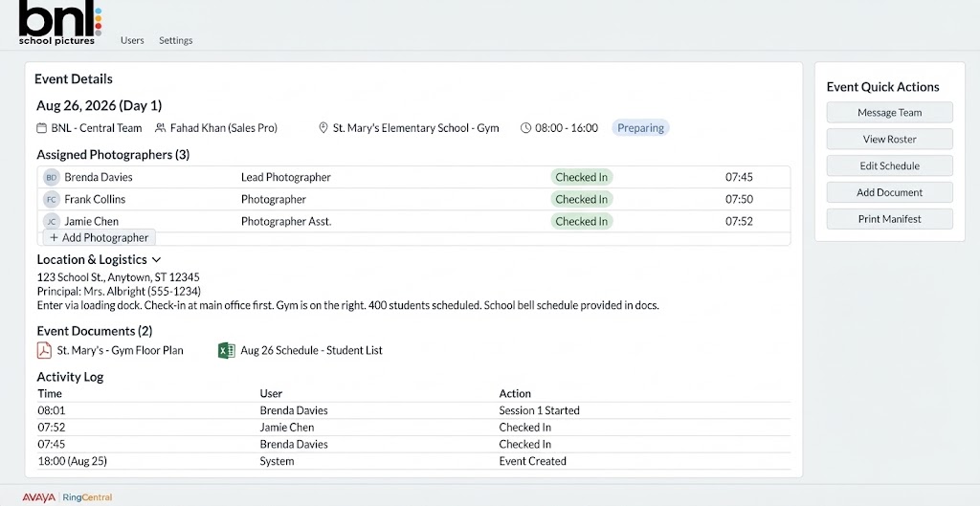Click the Avaya logo in footer
980x506 pixels.
coord(38,498)
